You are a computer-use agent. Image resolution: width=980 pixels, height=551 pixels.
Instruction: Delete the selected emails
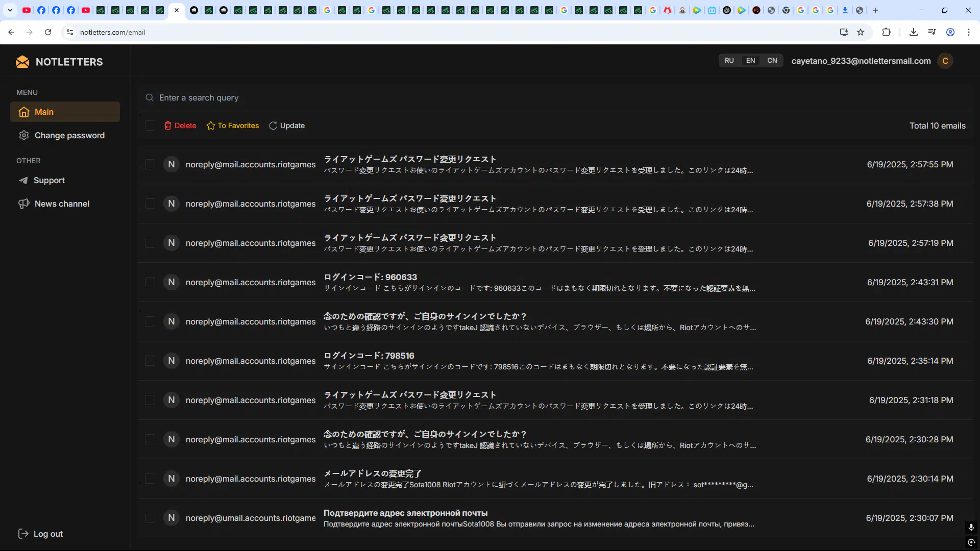(x=180, y=126)
